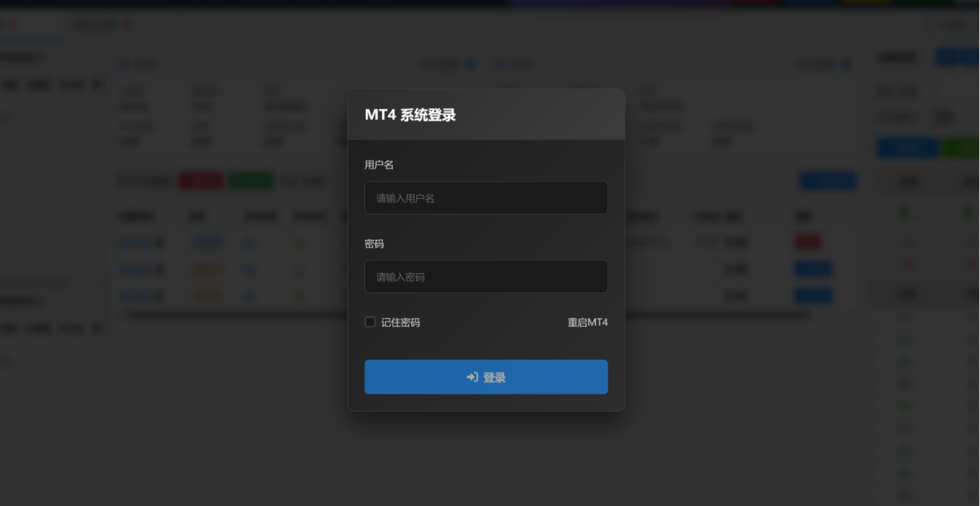Click the blue action button in second table row
The image size is (980, 506).
813,270
